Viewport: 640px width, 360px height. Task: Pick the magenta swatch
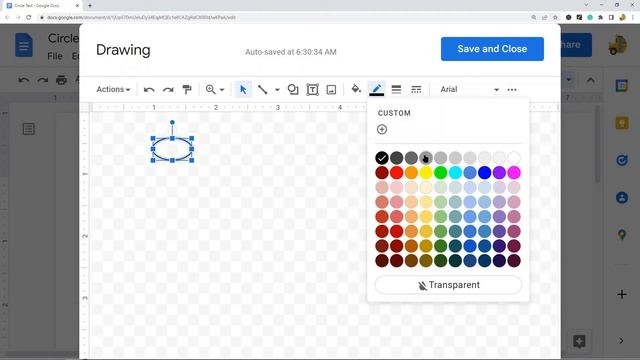click(514, 173)
